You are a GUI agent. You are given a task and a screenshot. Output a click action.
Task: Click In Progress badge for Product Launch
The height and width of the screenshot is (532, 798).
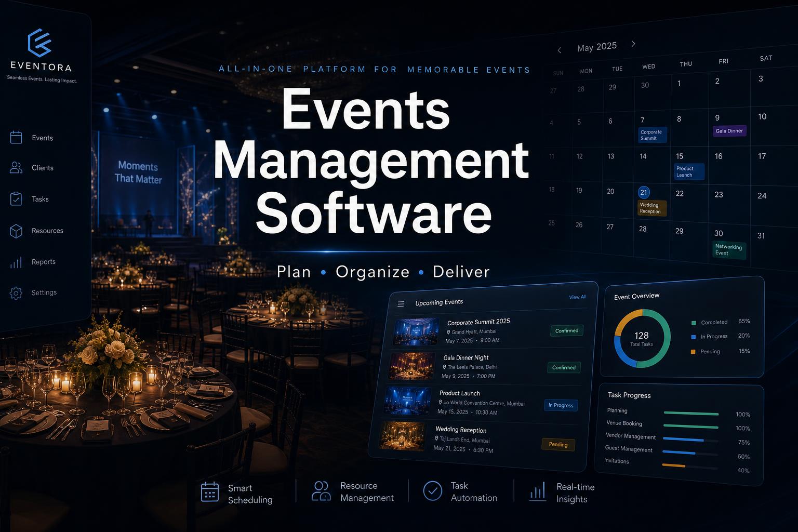pyautogui.click(x=561, y=405)
